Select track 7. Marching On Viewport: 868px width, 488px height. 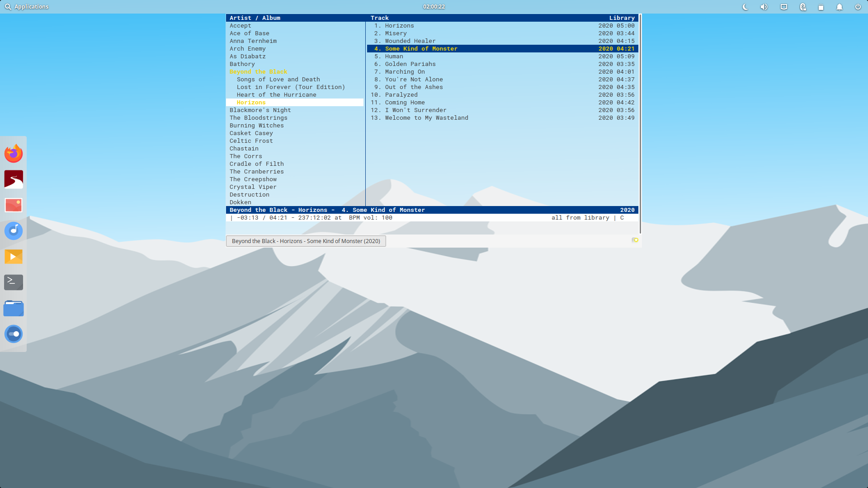point(503,72)
